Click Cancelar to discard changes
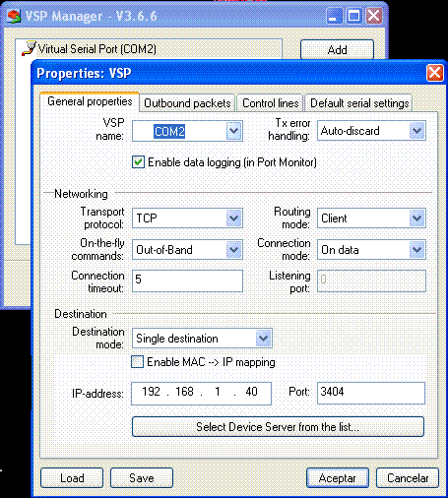 [408, 477]
